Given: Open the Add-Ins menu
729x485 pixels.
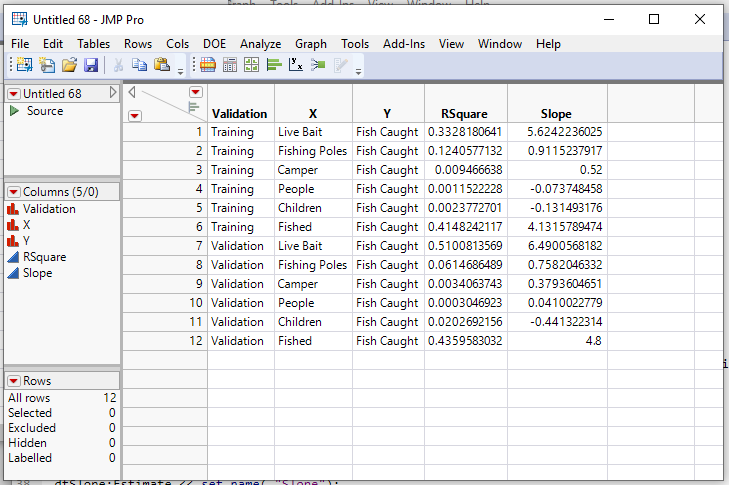Looking at the screenshot, I should tap(404, 44).
